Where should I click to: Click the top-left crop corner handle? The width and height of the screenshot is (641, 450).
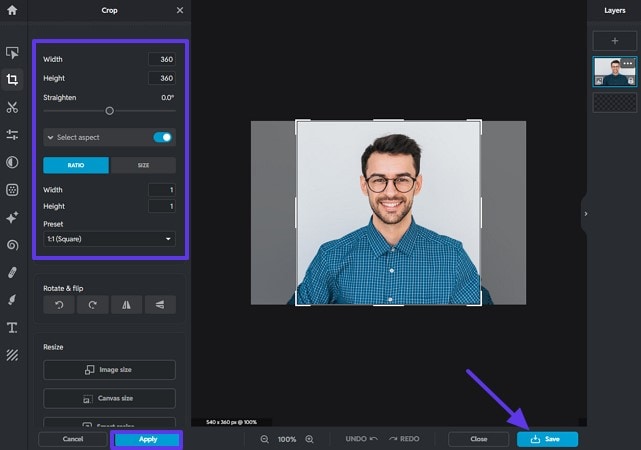(297, 121)
